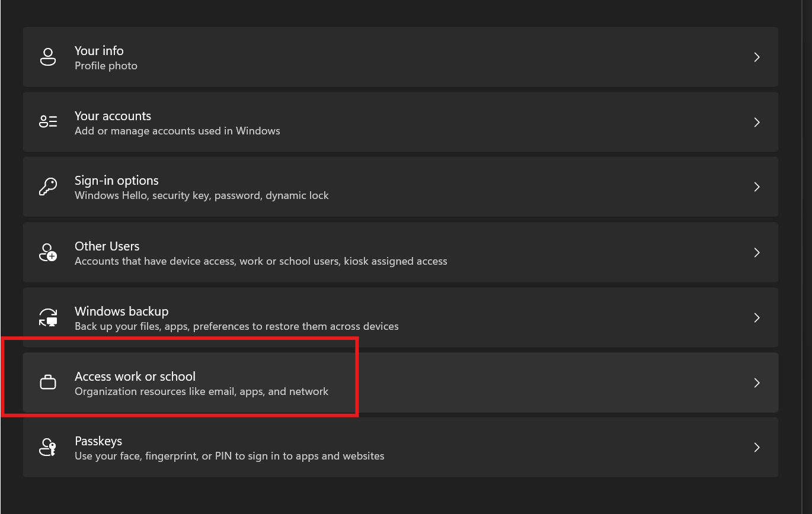This screenshot has width=812, height=514.
Task: Click the Access work or school briefcase icon
Action: point(48,383)
